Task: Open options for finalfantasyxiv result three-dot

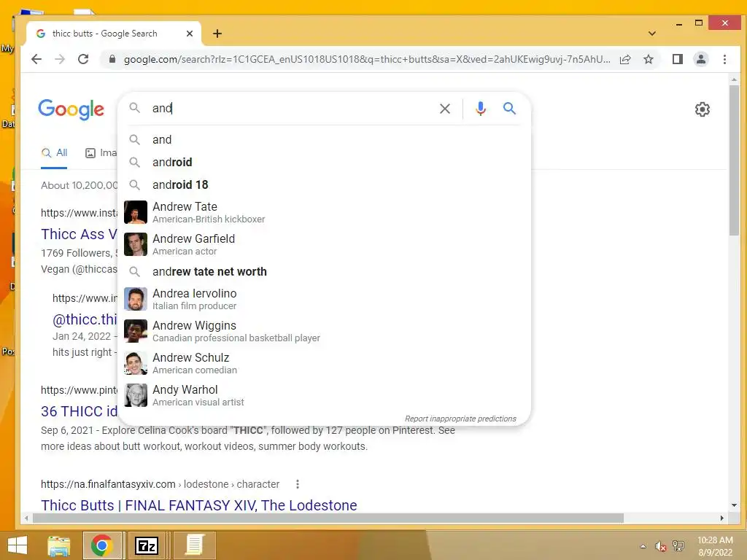Action: click(298, 484)
